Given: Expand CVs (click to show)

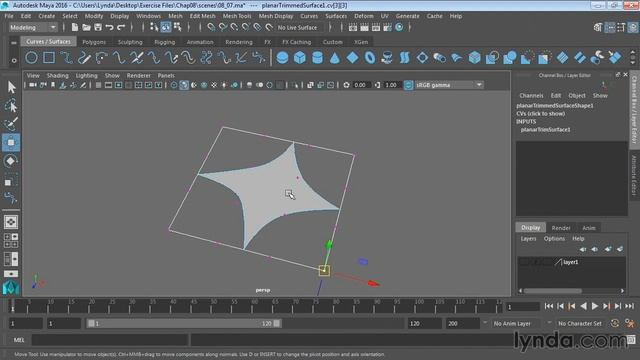Looking at the screenshot, I should tap(540, 113).
